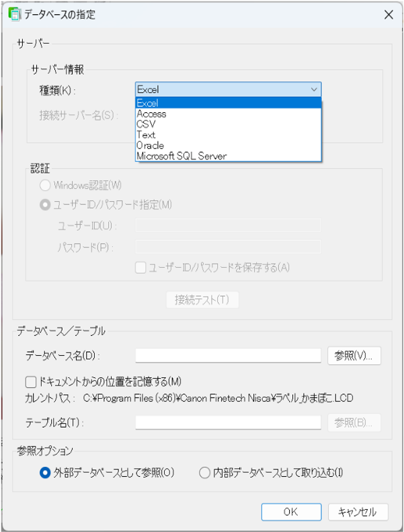The width and height of the screenshot is (404, 532).
Task: Confirm with the OK button
Action: 290,512
